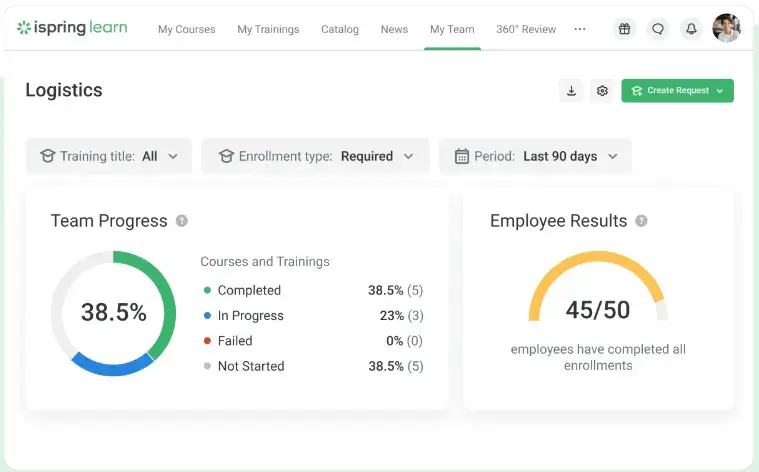This screenshot has height=472, width=759.
Task: Open the three-dots more menu
Action: click(x=580, y=29)
